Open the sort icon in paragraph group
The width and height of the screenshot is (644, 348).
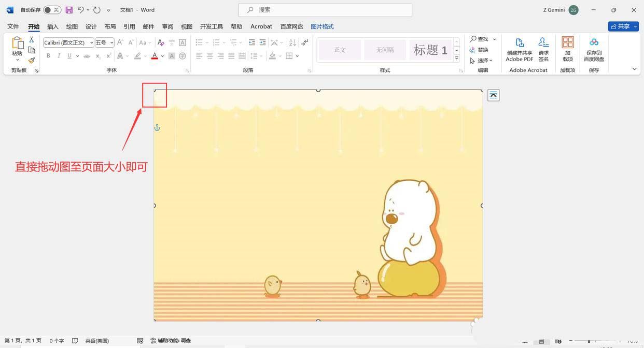292,43
